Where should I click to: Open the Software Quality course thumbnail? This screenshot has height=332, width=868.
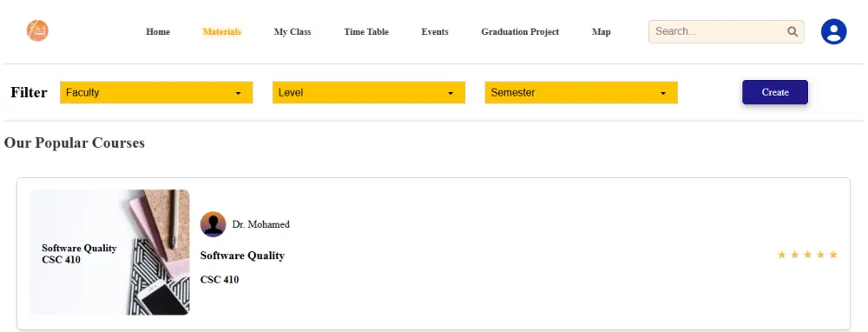(x=109, y=252)
